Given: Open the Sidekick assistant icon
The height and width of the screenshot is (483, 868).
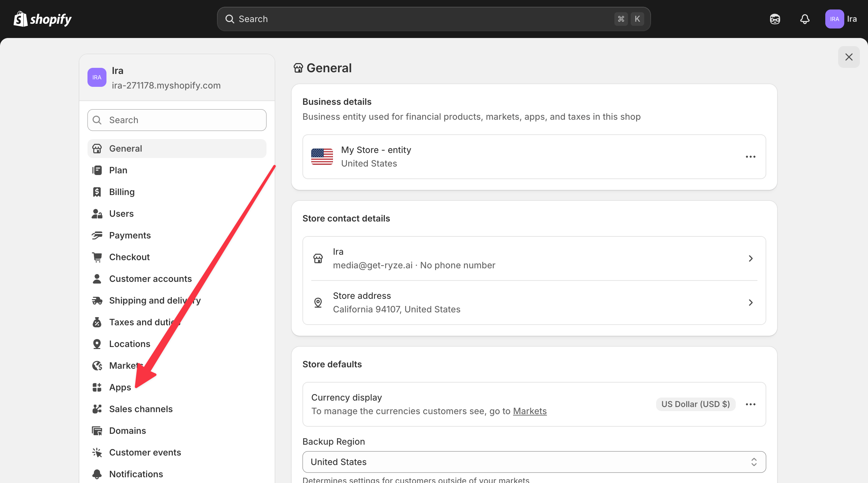Looking at the screenshot, I should coord(775,19).
